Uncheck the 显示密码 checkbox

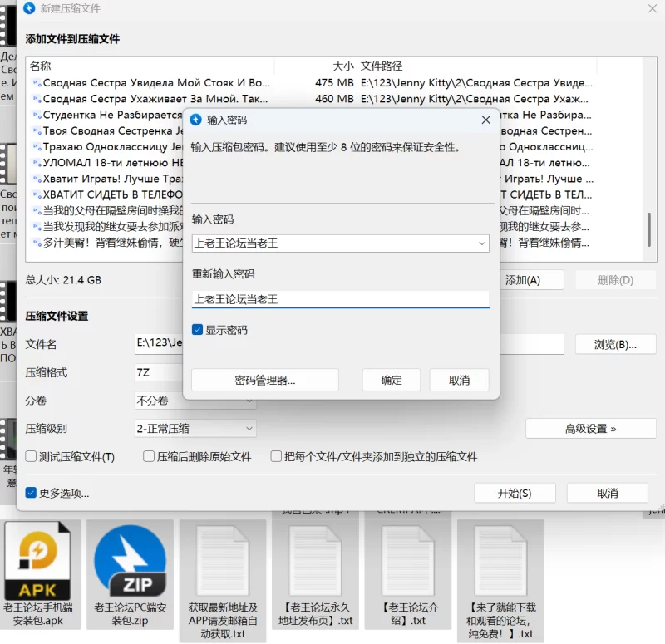[197, 330]
